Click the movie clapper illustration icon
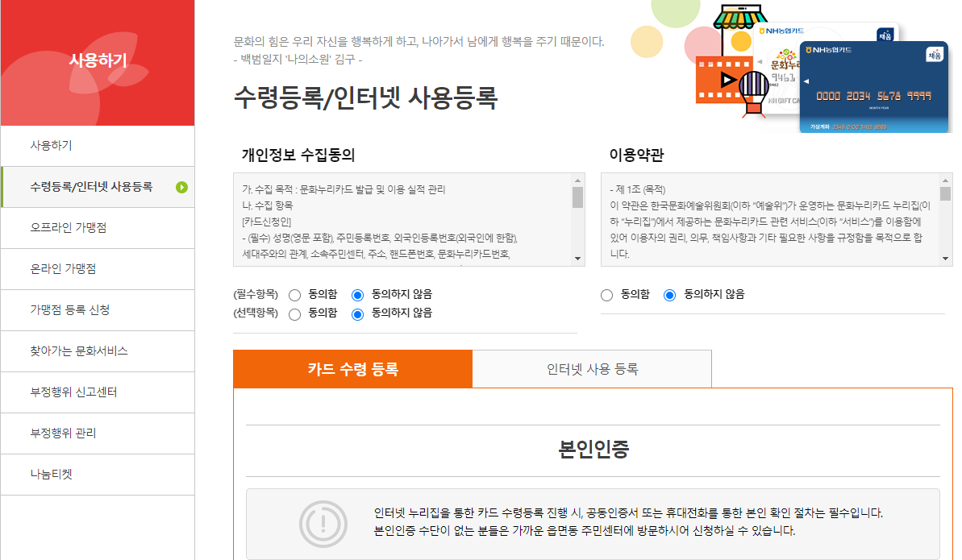Viewport: 962px width, 560px height. 724,79
